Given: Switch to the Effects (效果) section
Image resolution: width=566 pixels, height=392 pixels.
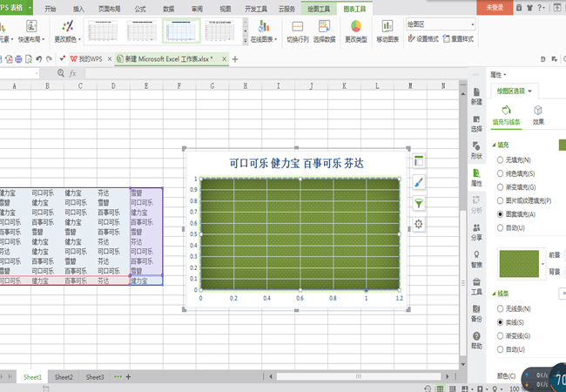Looking at the screenshot, I should (x=538, y=115).
